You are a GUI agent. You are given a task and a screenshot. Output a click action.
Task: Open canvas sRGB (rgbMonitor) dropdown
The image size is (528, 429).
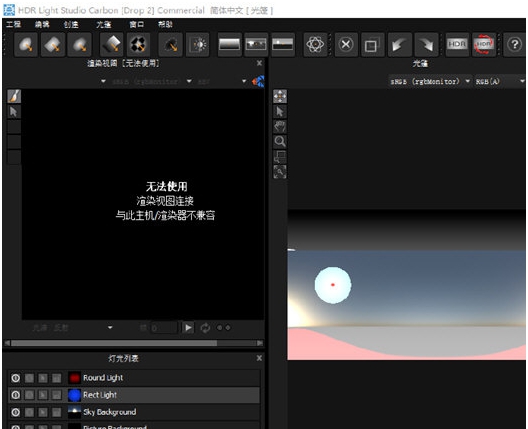pyautogui.click(x=430, y=81)
